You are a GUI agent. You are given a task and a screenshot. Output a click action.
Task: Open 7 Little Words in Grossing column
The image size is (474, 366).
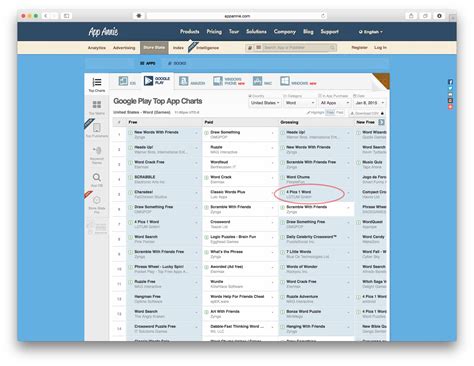pyautogui.click(x=299, y=252)
